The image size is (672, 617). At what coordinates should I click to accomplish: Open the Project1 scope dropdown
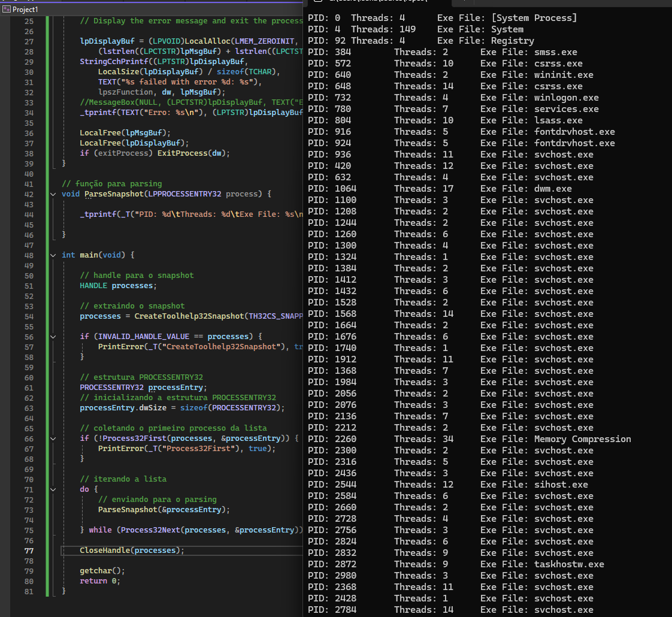coord(25,10)
